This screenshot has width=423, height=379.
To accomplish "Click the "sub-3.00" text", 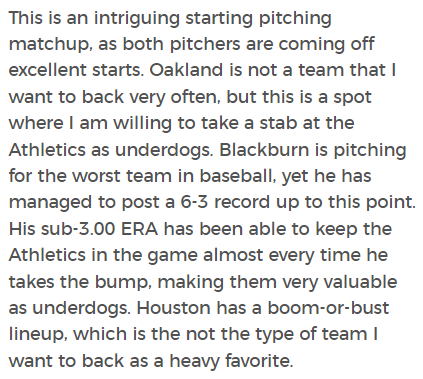I will (x=78, y=229).
